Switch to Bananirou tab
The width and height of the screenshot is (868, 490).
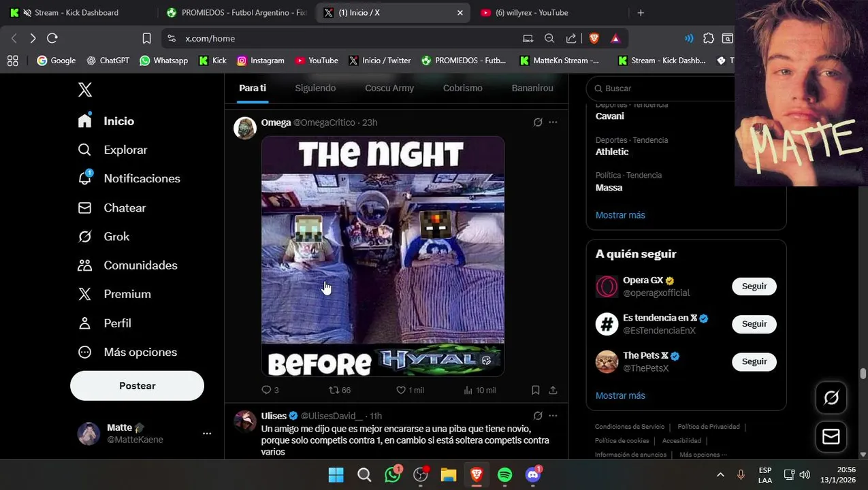tap(532, 88)
